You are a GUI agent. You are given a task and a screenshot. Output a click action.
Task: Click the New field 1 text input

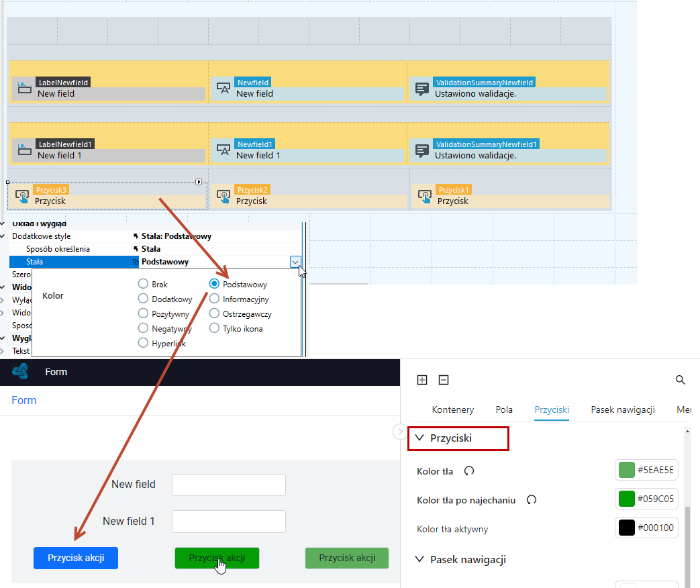coord(229,522)
